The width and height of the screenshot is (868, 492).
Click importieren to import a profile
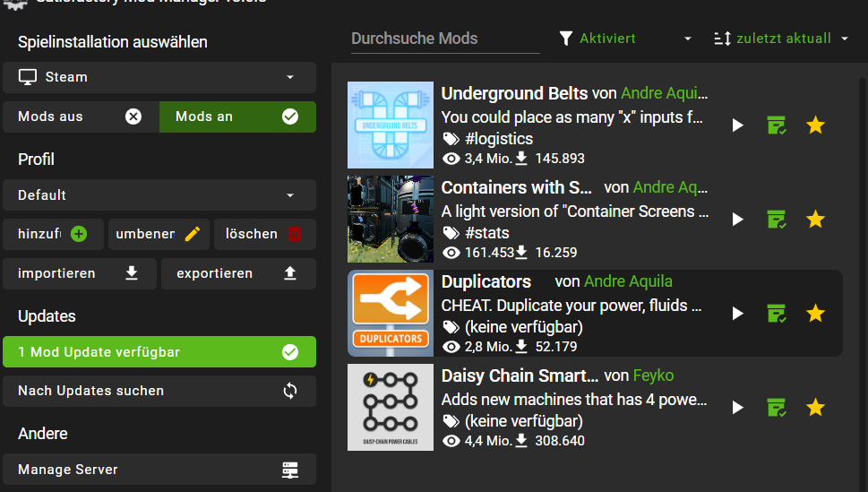coord(80,273)
